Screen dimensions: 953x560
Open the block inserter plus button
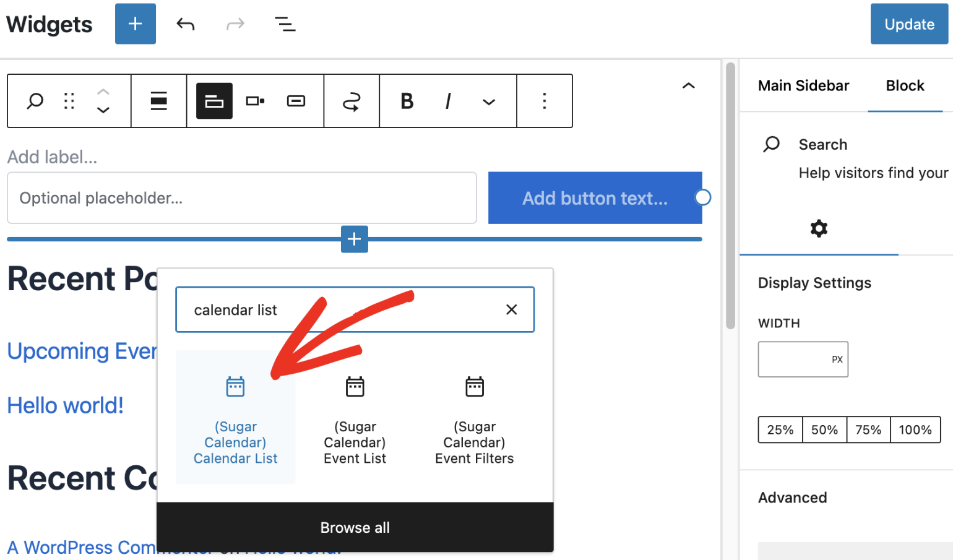point(135,24)
